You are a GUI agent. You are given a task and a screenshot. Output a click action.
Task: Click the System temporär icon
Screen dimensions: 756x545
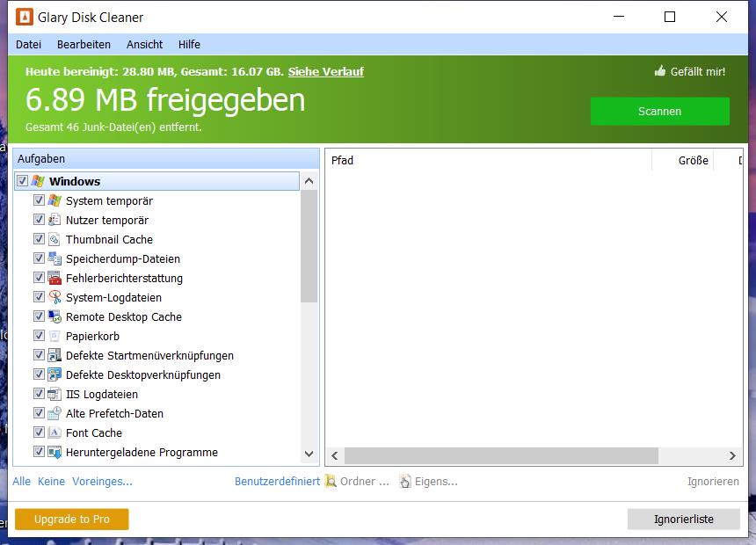tap(55, 200)
